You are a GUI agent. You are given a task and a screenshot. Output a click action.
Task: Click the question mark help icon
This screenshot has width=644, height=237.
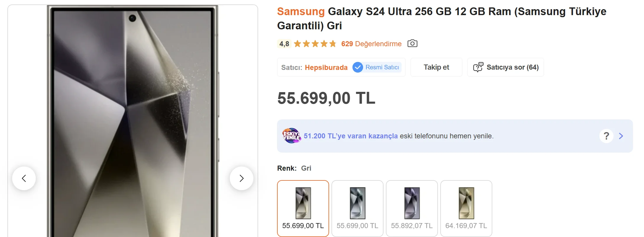[606, 136]
